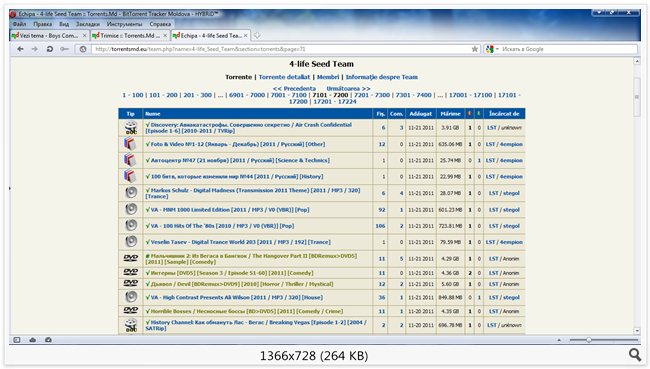This screenshot has width=650, height=369.
Task: Click the page scrollbar down arrow
Action: [637, 330]
